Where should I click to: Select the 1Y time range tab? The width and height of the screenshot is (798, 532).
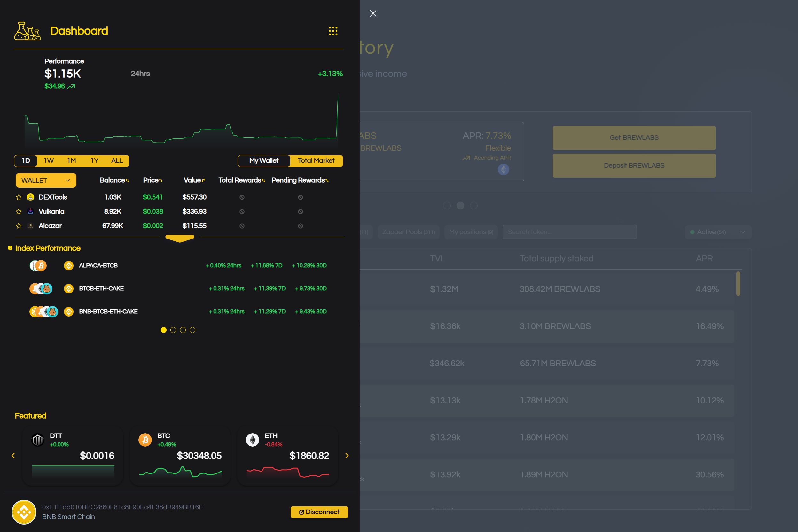pos(94,161)
